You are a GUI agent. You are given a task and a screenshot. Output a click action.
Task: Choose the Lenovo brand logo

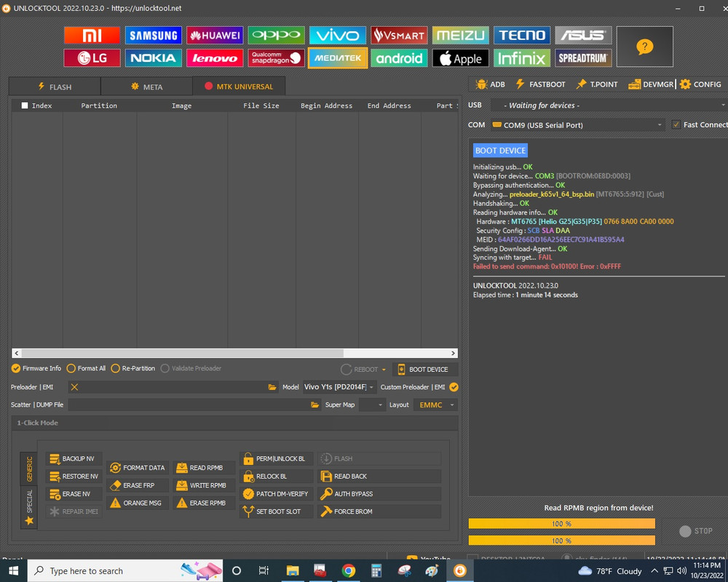point(215,58)
